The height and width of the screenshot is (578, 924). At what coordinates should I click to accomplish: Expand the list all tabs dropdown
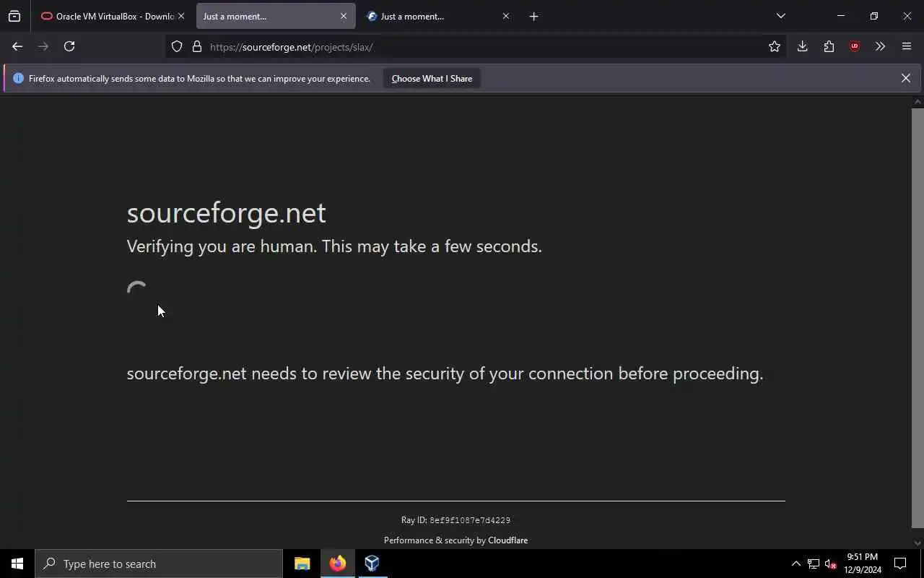tap(780, 16)
